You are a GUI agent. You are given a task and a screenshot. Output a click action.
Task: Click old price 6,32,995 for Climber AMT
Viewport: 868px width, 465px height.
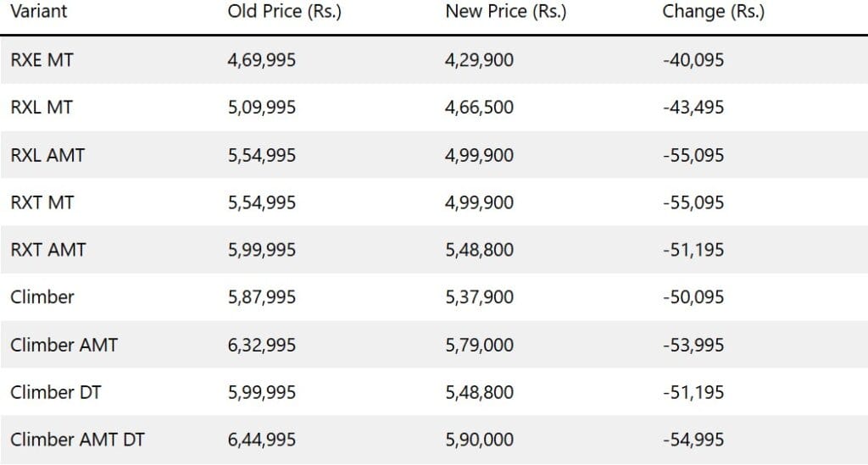pyautogui.click(x=262, y=346)
